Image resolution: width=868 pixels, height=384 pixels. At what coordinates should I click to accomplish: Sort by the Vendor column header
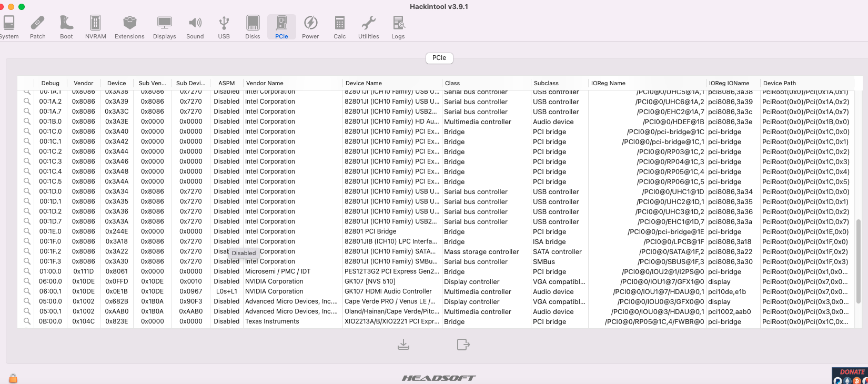(x=84, y=83)
